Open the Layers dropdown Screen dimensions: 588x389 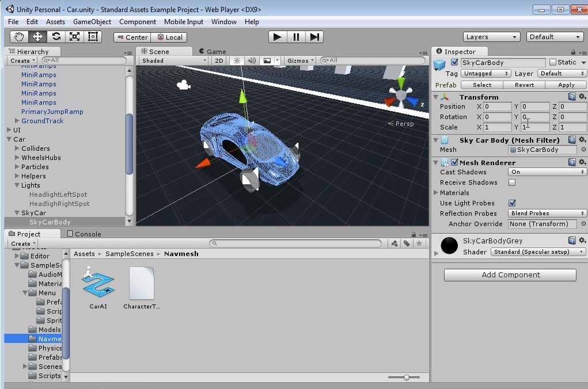click(491, 37)
